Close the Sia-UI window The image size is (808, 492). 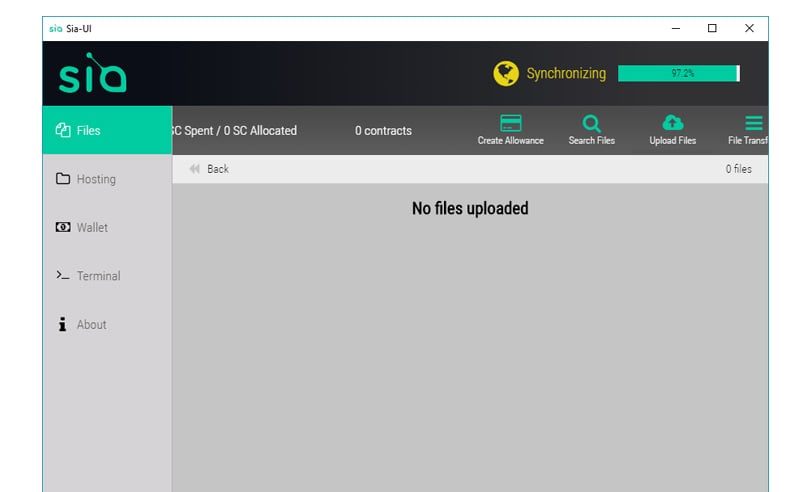click(749, 28)
